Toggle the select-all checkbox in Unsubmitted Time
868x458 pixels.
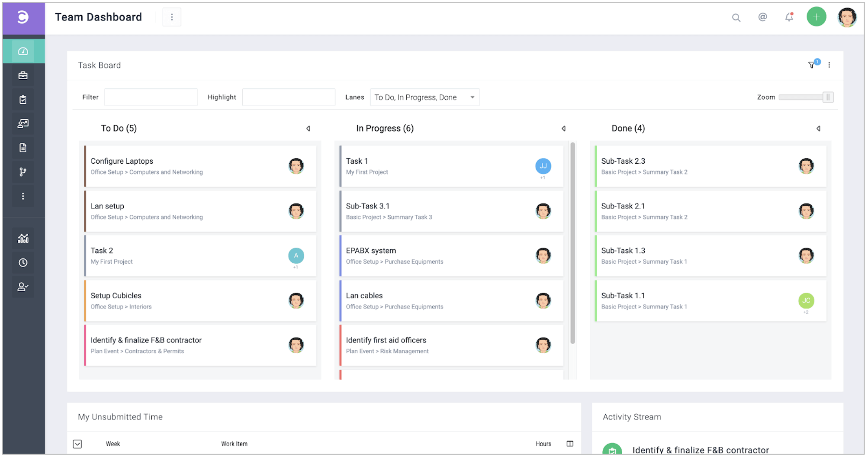tap(77, 444)
